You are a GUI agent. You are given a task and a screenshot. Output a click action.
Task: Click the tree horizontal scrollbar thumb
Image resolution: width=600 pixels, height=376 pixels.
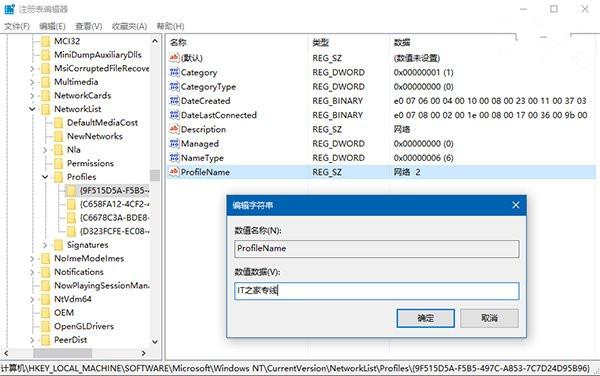63,353
